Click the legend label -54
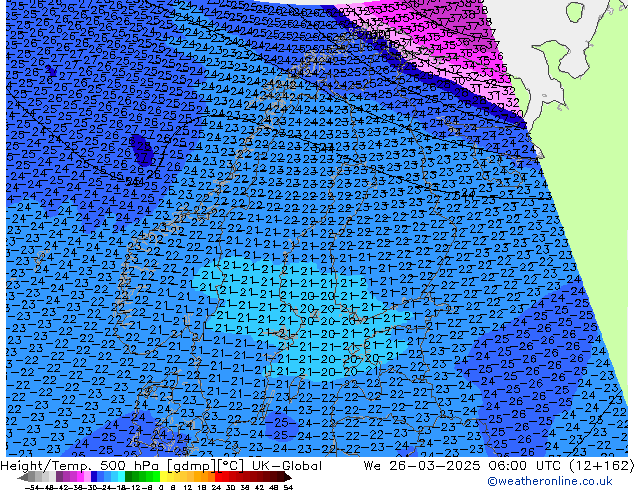The image size is (634, 490). tap(32, 488)
